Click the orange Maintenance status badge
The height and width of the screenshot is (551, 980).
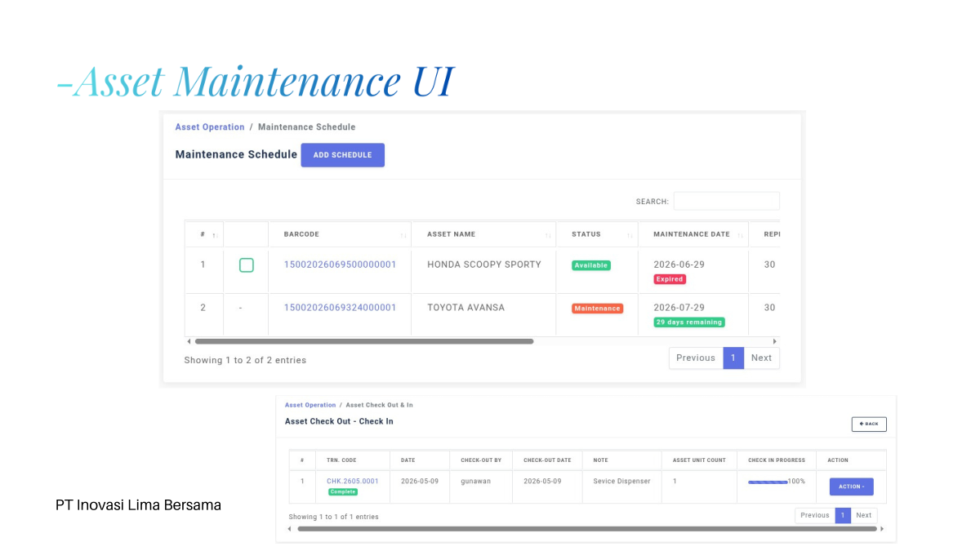coord(597,309)
